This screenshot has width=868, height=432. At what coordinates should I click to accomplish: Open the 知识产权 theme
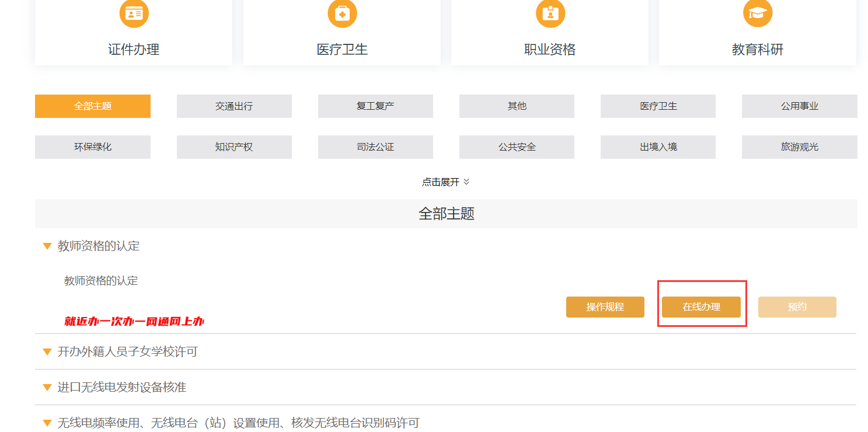234,147
